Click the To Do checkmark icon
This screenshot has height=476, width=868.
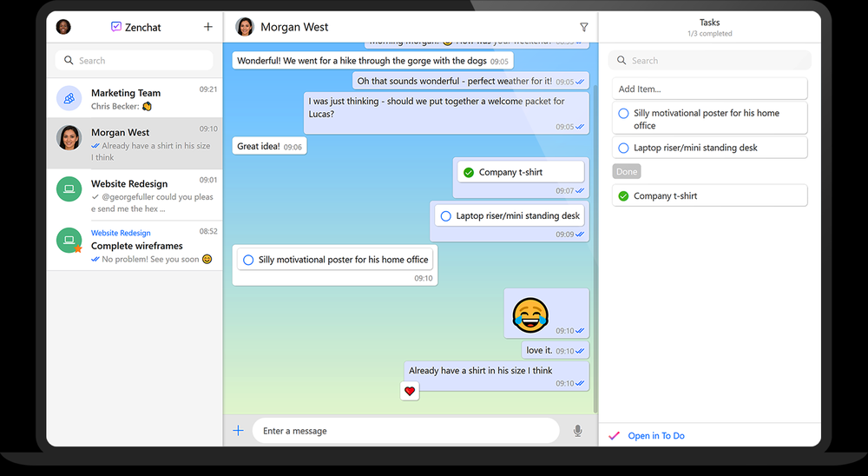pyautogui.click(x=614, y=435)
